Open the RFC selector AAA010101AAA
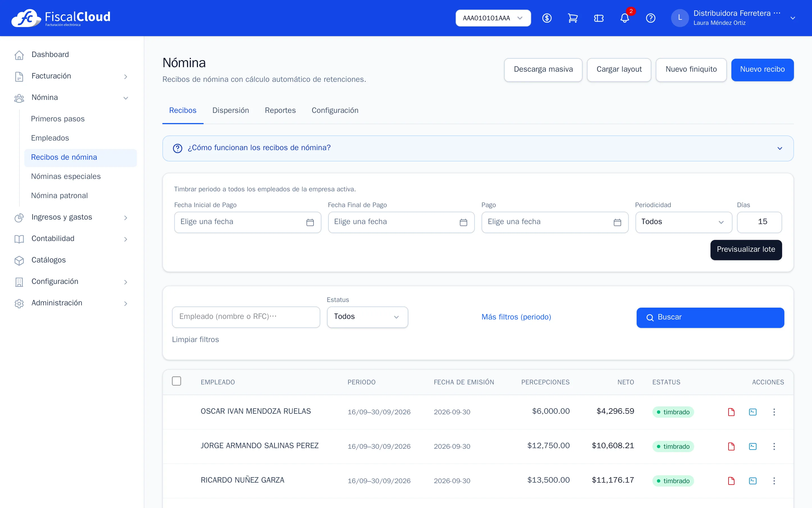The image size is (812, 508). point(493,18)
